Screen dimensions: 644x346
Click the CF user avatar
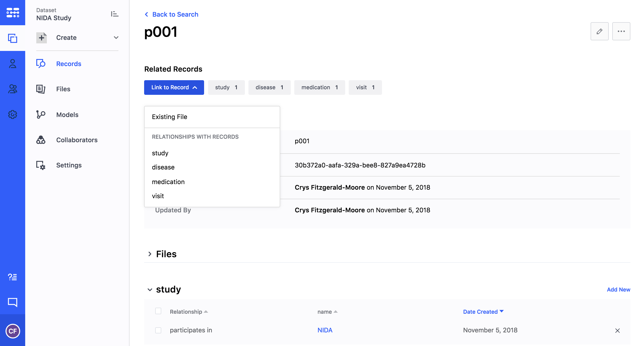[x=13, y=331]
